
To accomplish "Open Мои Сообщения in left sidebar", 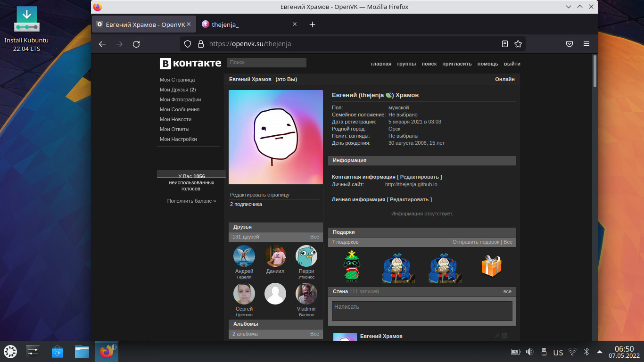I will pyautogui.click(x=179, y=109).
